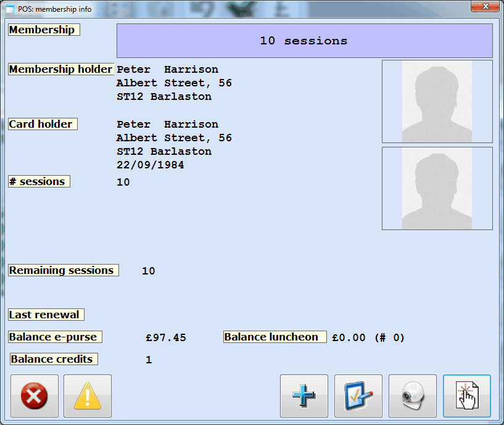Click the red X cancel button
Screen dimensions: 504x425
(x=35, y=396)
